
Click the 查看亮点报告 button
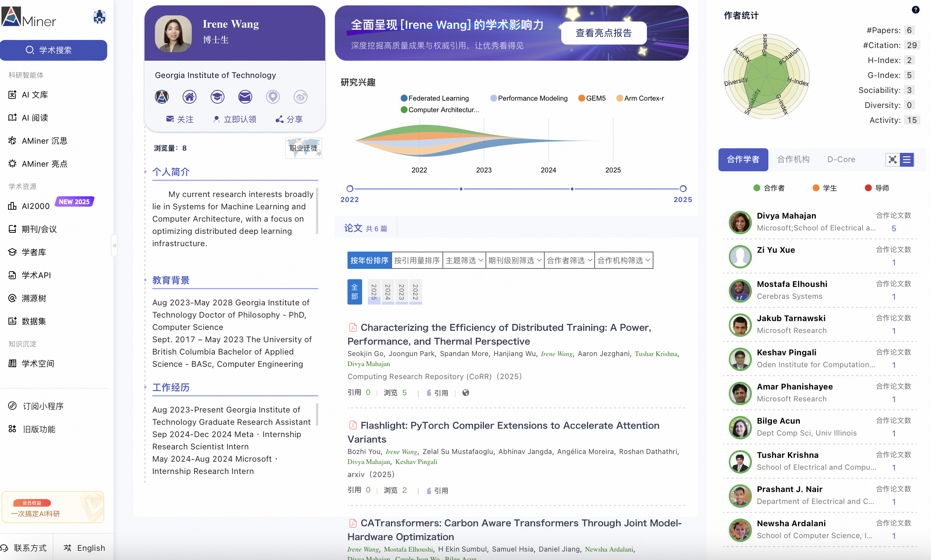coord(603,33)
